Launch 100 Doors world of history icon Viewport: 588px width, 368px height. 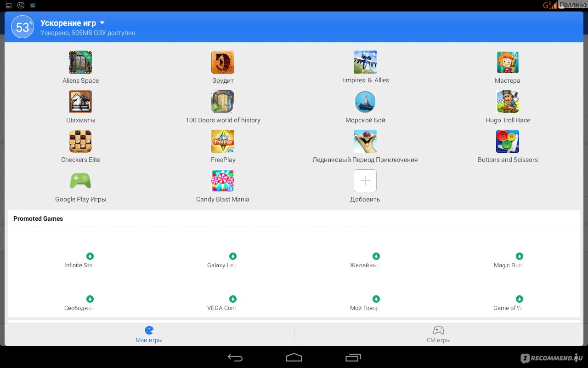(x=223, y=102)
